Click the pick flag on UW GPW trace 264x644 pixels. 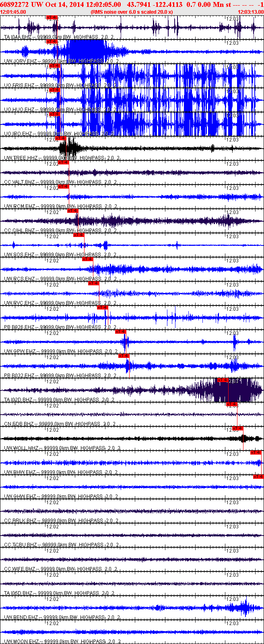[121, 332]
